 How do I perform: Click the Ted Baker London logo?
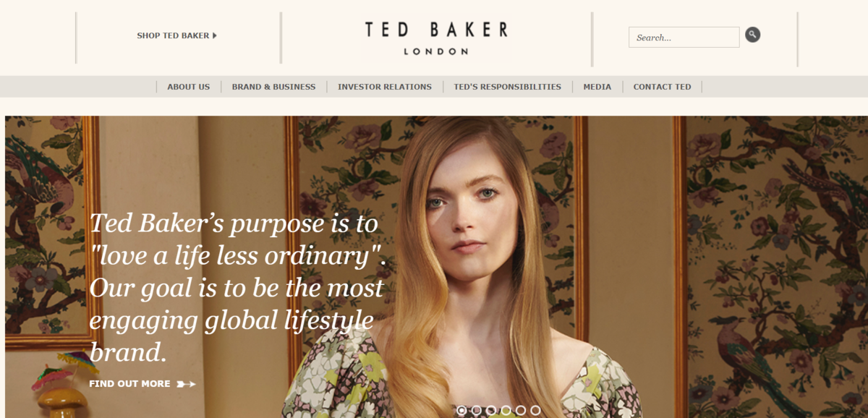tap(436, 38)
